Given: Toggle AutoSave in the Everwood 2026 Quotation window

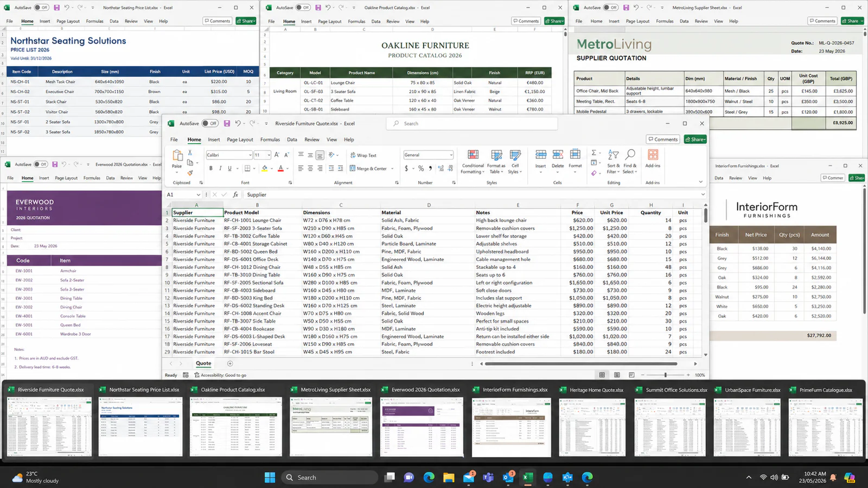Looking at the screenshot, I should pos(41,164).
